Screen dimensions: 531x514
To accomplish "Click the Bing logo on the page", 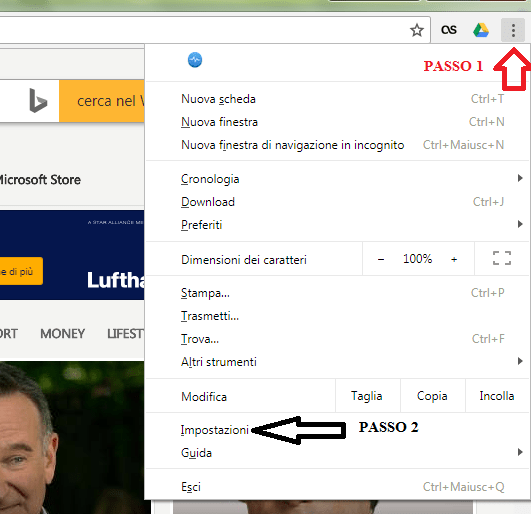I will pyautogui.click(x=38, y=101).
